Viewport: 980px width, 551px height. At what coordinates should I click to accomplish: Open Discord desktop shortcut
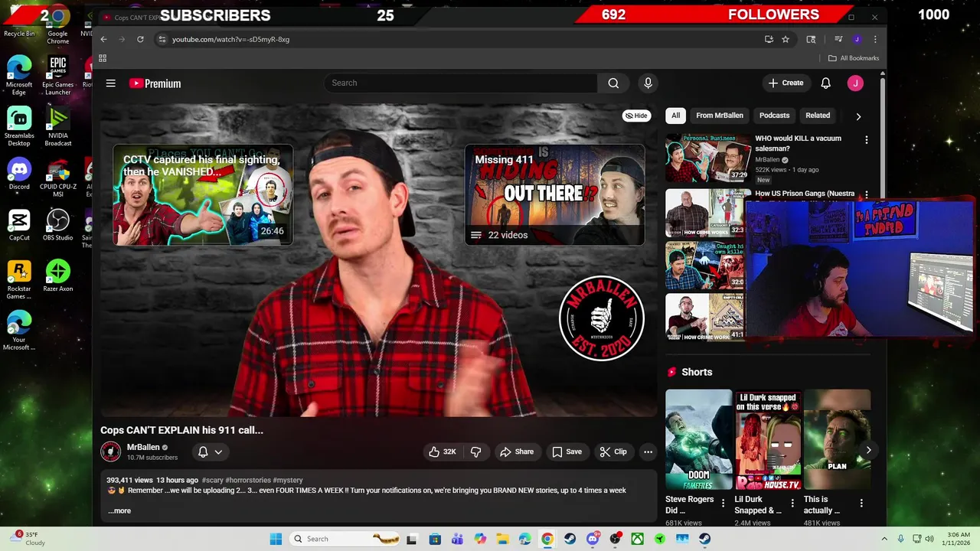[19, 174]
